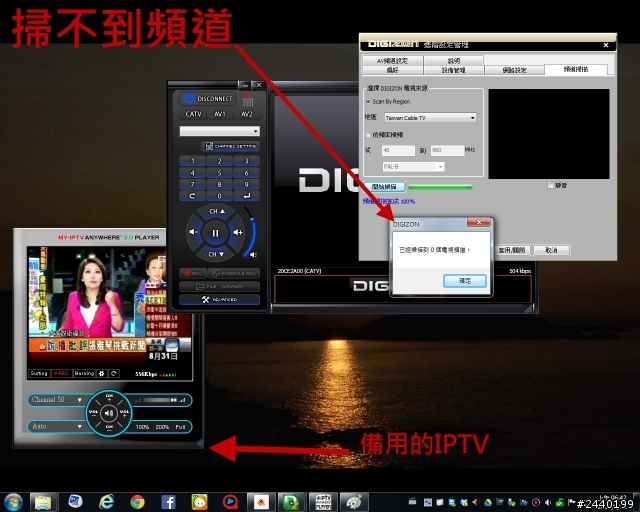This screenshot has height=512, width=640.
Task: Click CH+ on IPTV player dial
Action: [109, 397]
